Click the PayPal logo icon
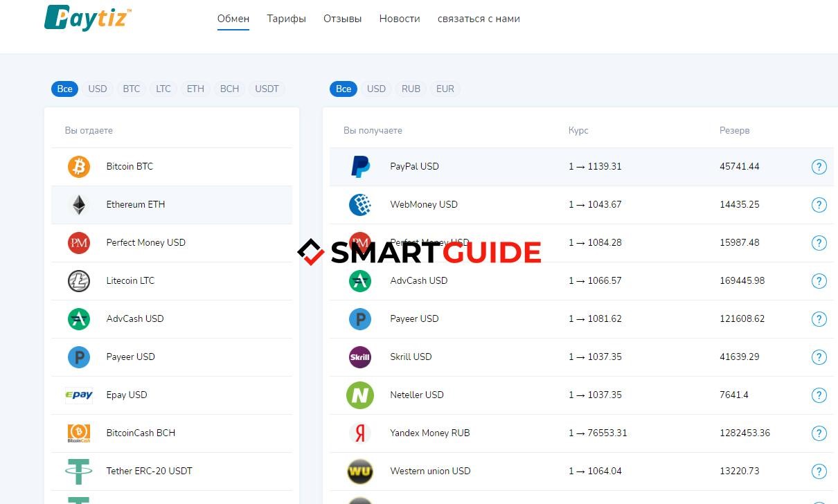Image resolution: width=838 pixels, height=504 pixels. click(x=360, y=167)
